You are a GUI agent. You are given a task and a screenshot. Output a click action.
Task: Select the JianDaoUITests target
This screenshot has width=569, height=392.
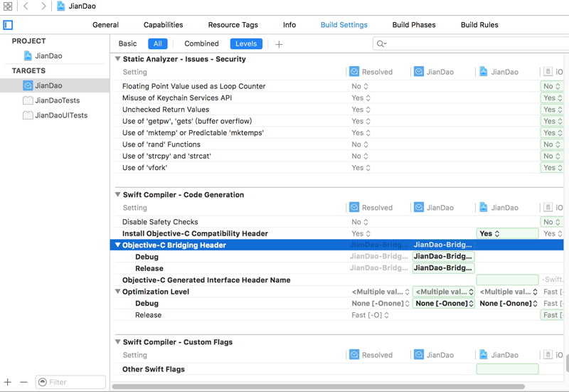coord(61,115)
